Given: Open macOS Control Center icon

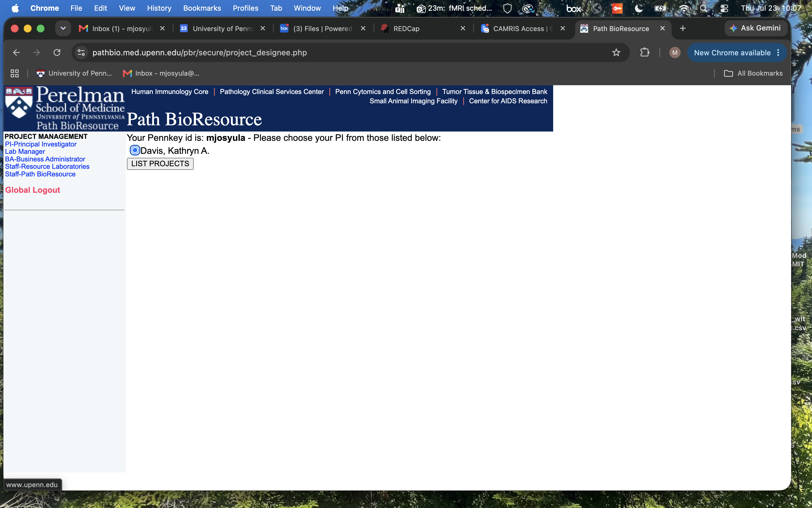Looking at the screenshot, I should point(724,8).
